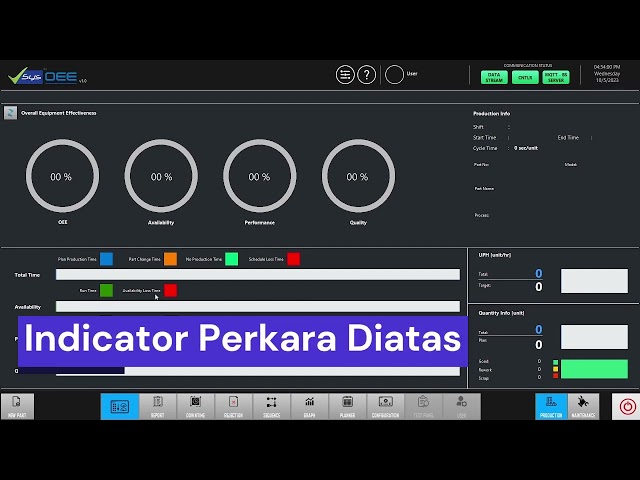Viewport: 640px width, 480px height.
Task: Open the Downtime section
Action: [x=196, y=406]
